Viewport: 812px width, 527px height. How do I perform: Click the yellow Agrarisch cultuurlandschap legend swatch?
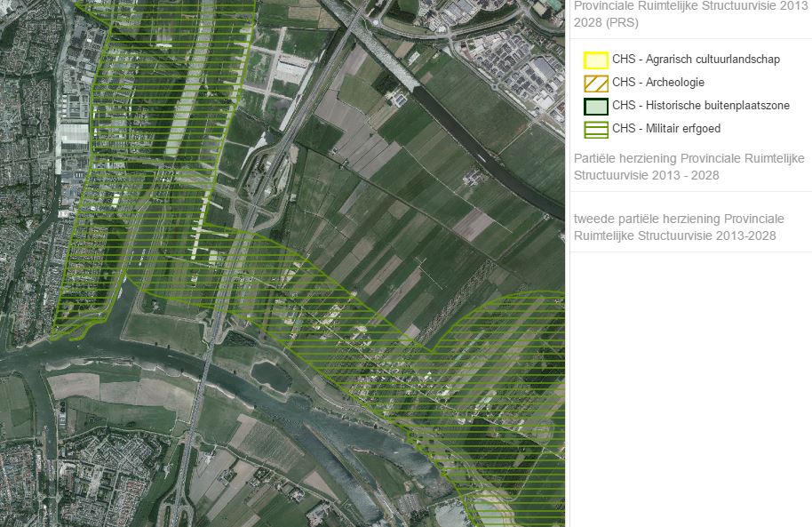click(595, 60)
